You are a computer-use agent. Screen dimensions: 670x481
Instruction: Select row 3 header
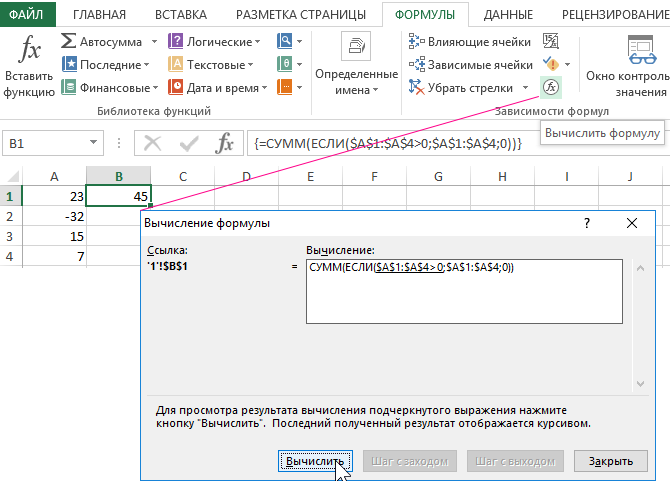pyautogui.click(x=10, y=236)
